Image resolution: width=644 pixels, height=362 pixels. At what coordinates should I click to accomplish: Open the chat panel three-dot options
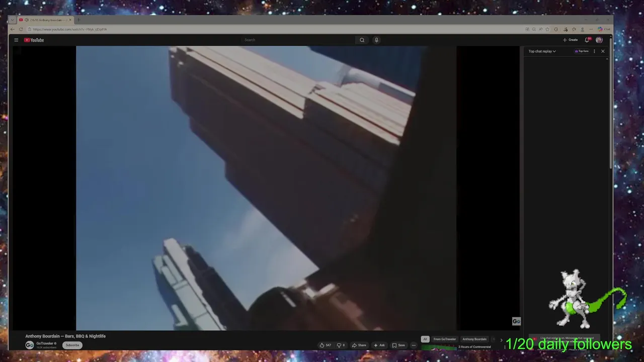(x=594, y=51)
